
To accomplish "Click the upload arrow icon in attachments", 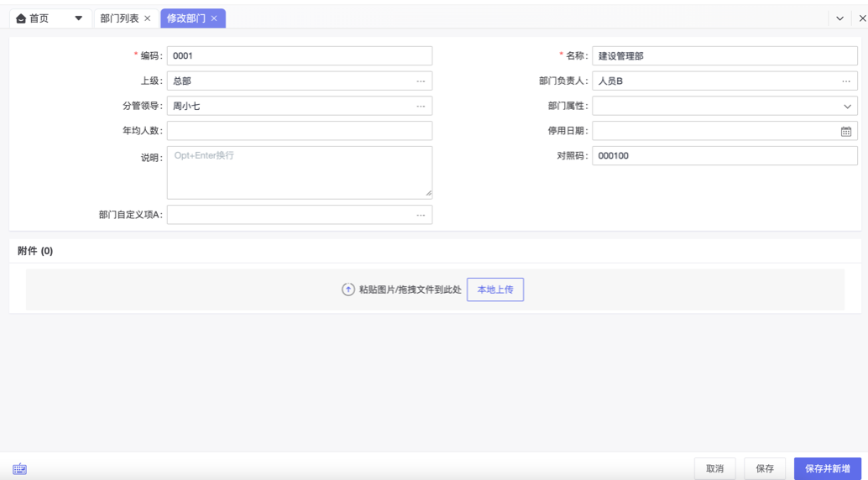I will (x=348, y=290).
